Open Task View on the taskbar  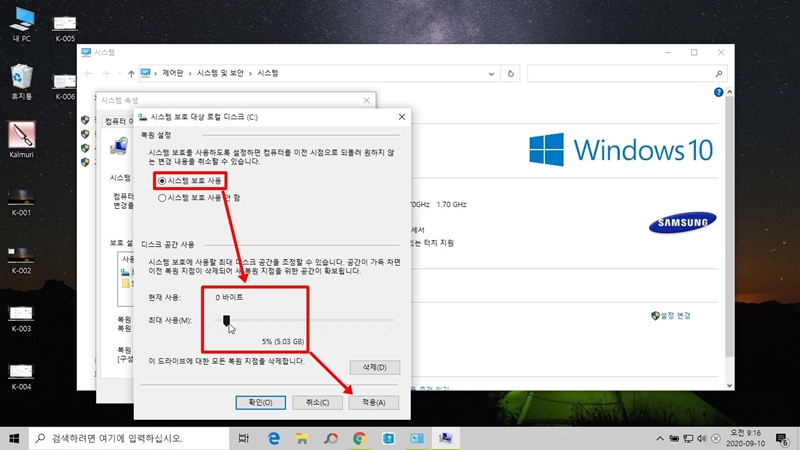coord(244,438)
